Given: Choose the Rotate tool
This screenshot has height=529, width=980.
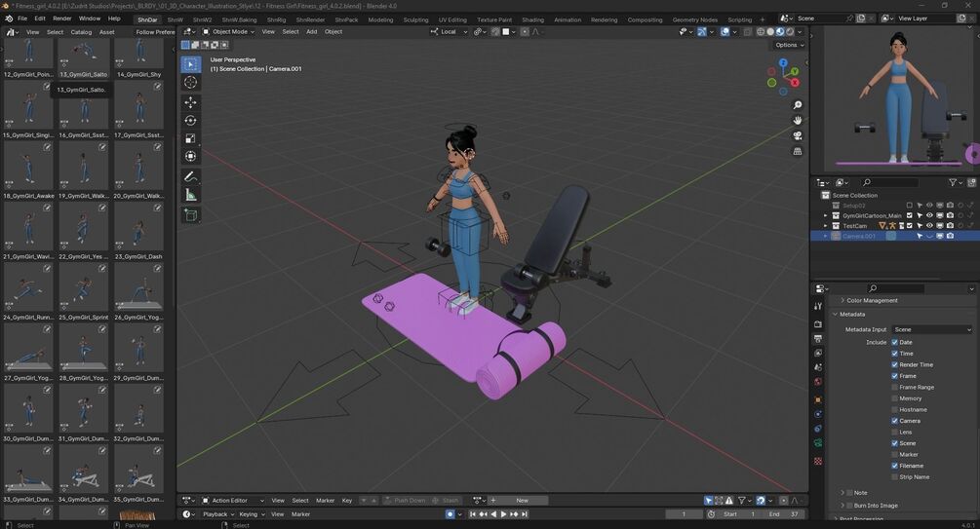Looking at the screenshot, I should click(190, 120).
